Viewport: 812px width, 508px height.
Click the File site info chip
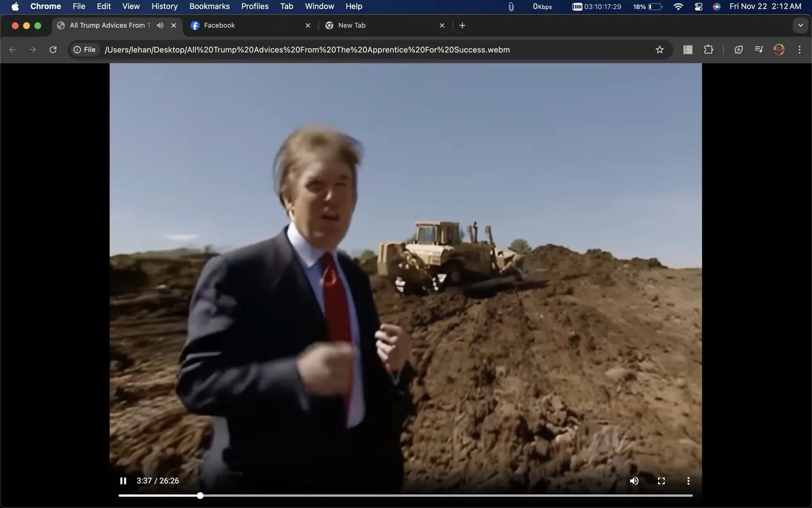point(85,49)
